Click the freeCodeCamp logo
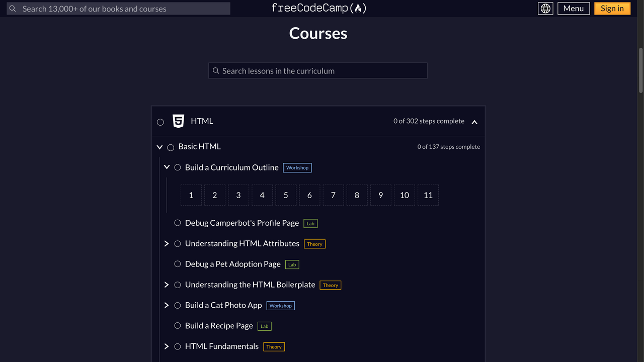644x362 pixels. point(318,8)
